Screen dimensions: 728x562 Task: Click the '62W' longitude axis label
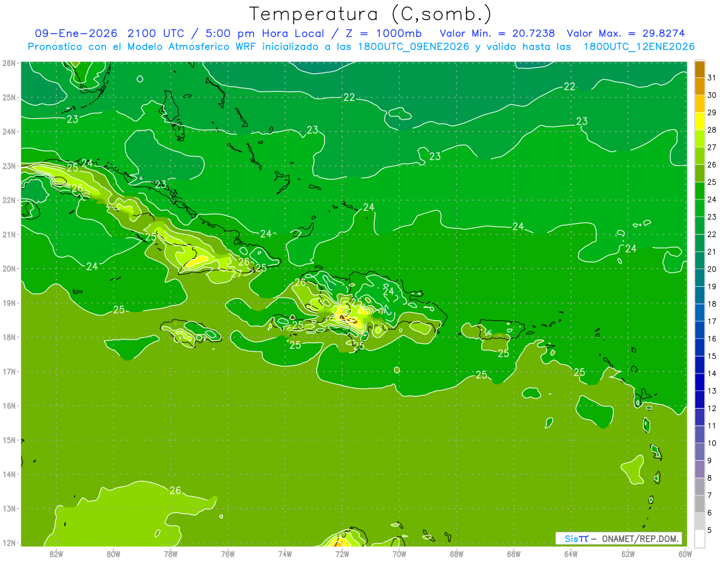tap(628, 554)
